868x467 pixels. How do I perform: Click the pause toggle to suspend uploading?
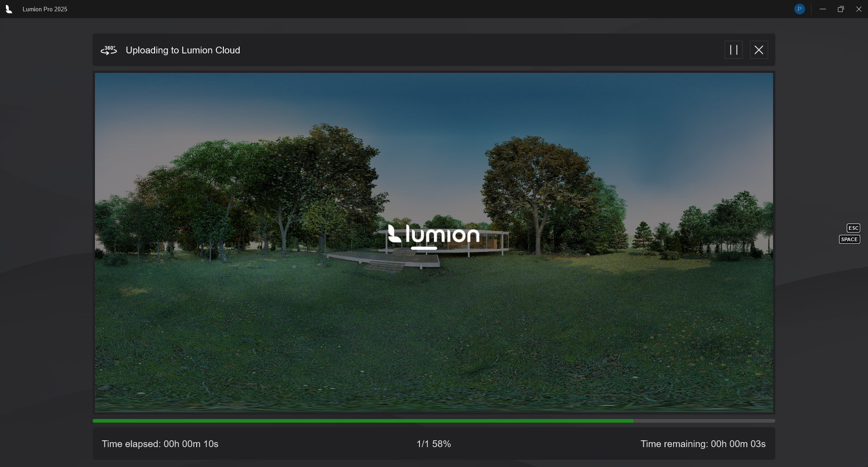tap(734, 50)
